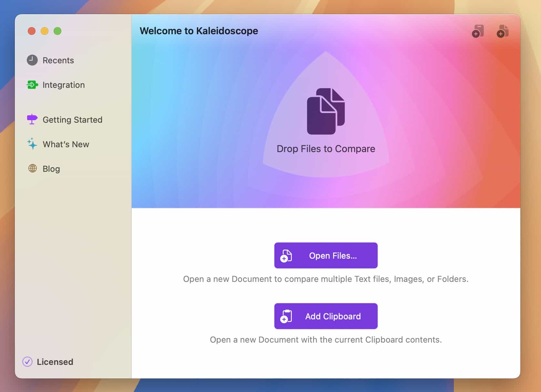Select Recents in the sidebar
Screen dimensions: 541x392
(58, 60)
